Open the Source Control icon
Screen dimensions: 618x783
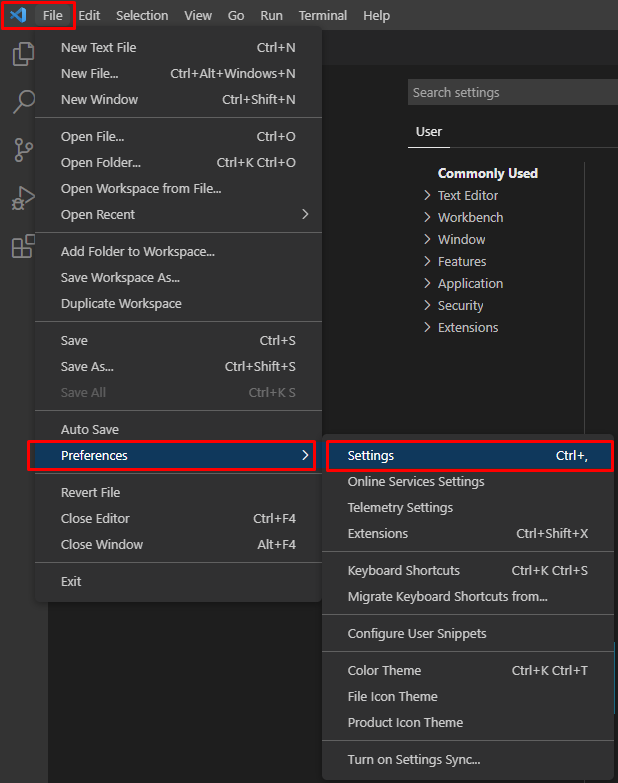click(x=23, y=150)
